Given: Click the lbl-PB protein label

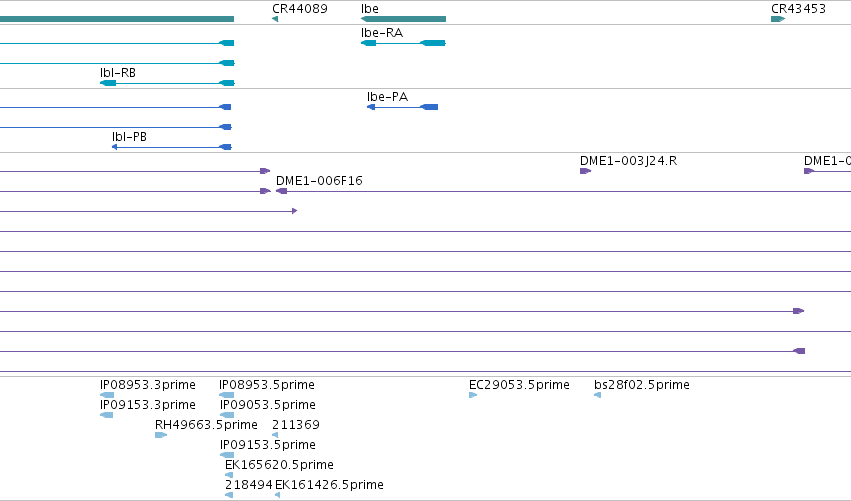Looking at the screenshot, I should coord(129,137).
